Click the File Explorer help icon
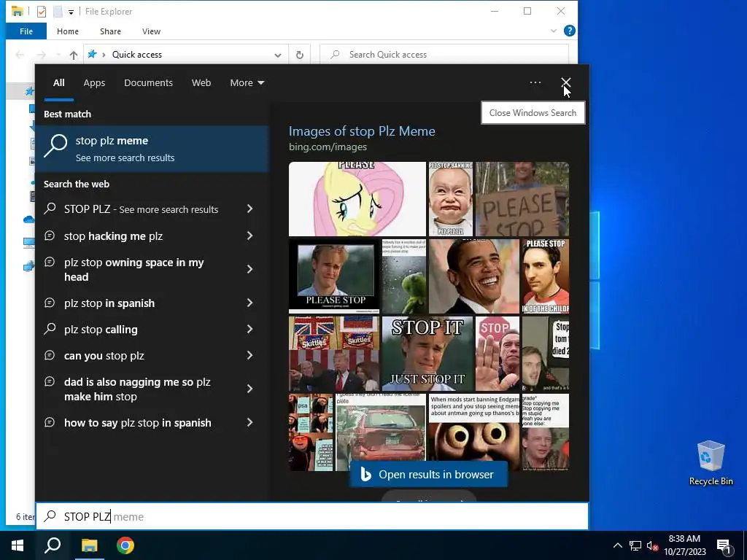The height and width of the screenshot is (560, 747). (x=569, y=31)
